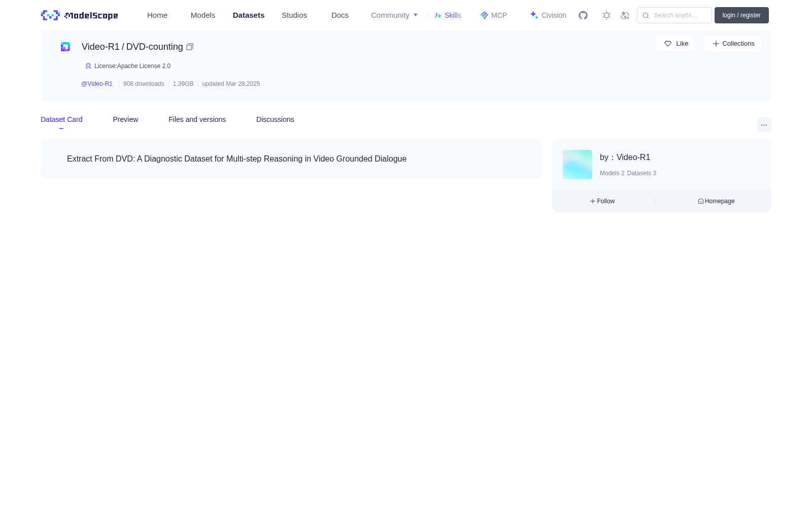Open the Civision nav link
This screenshot has width=812, height=508.
(x=548, y=15)
